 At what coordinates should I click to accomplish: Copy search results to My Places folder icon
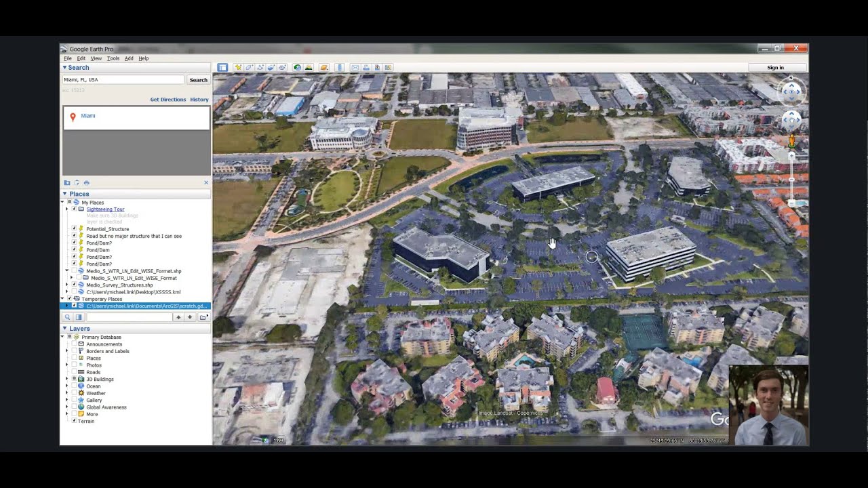tap(67, 183)
